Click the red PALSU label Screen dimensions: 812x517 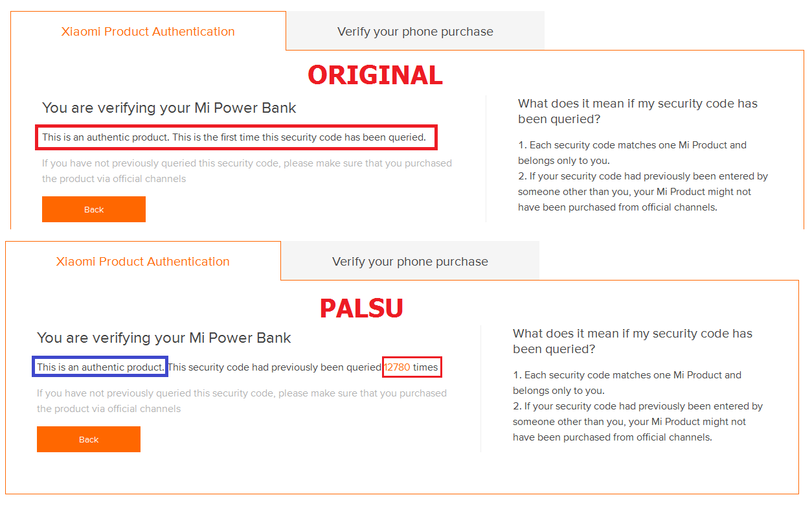(361, 308)
